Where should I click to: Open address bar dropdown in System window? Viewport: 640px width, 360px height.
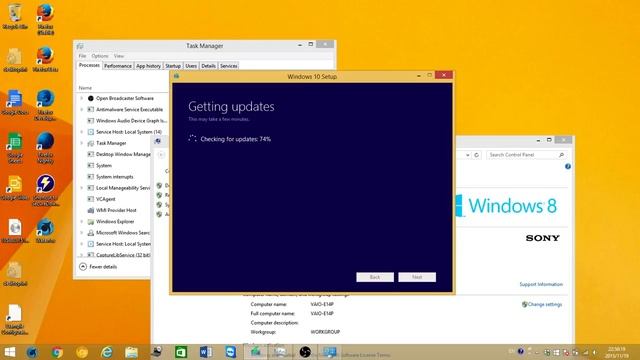tap(467, 155)
